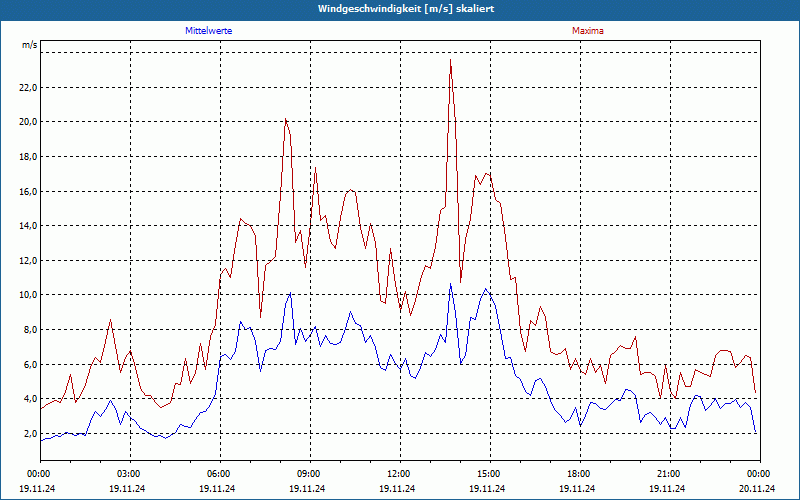Select the 6,0 y-axis value

point(30,364)
